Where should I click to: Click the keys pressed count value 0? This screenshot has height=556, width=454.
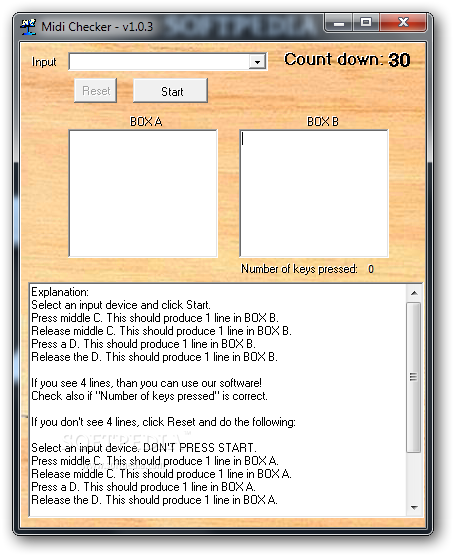point(371,269)
